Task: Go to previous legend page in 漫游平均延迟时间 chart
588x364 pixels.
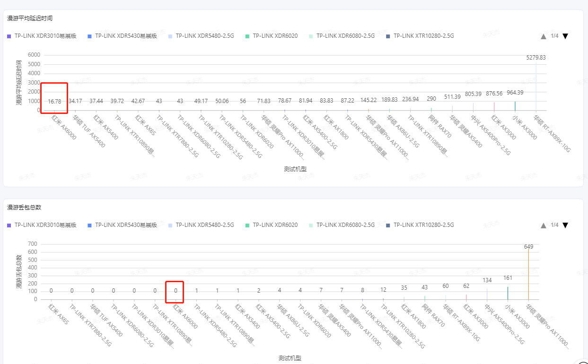Action: tap(544, 36)
